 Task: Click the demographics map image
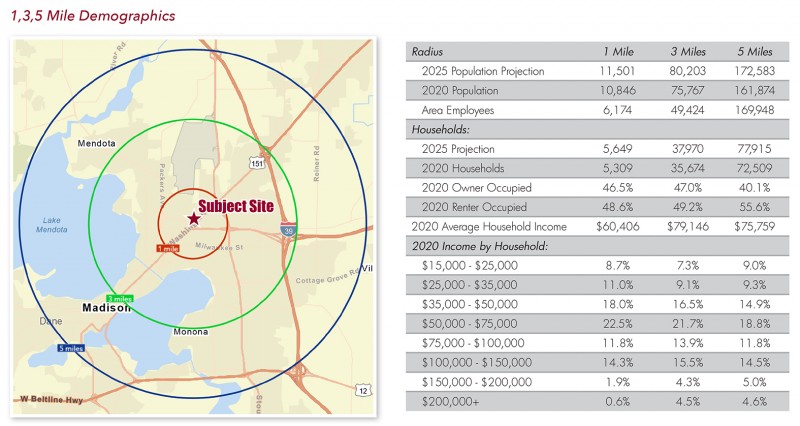(193, 227)
